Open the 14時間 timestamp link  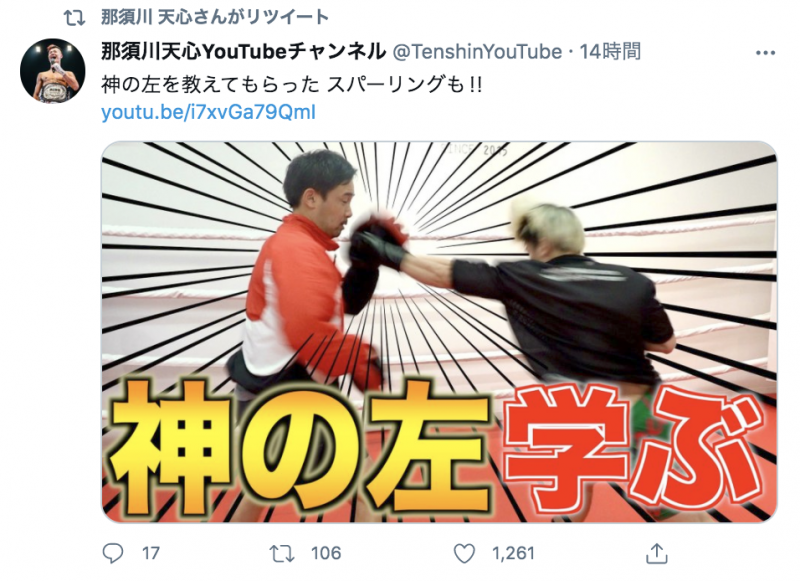(610, 52)
